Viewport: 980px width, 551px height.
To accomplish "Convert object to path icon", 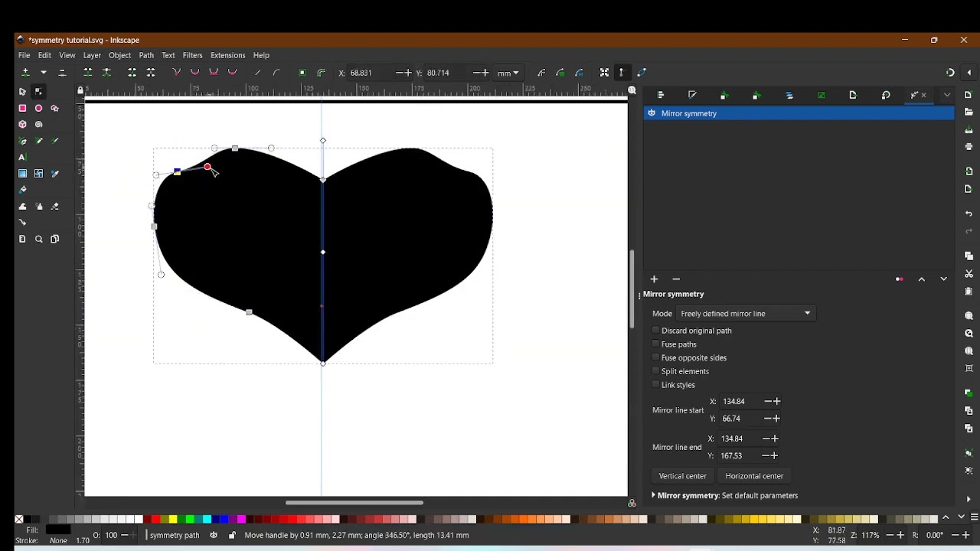I will pyautogui.click(x=302, y=73).
